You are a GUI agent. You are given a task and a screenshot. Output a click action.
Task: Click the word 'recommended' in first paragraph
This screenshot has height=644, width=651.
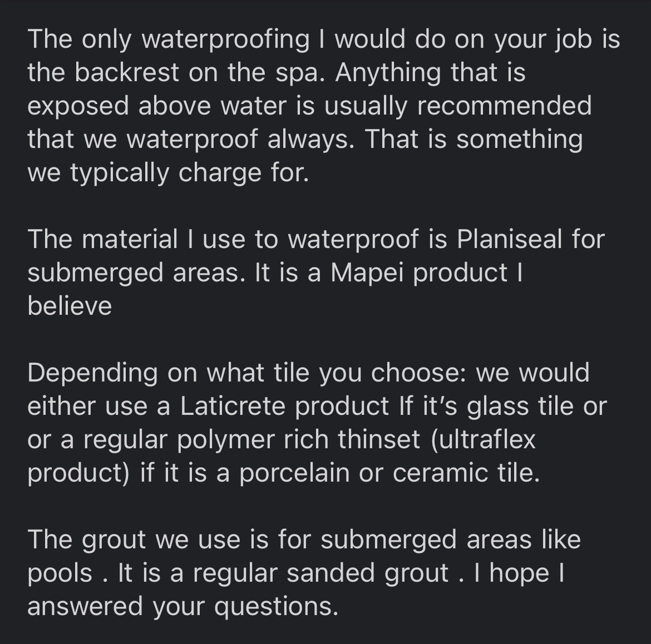tap(505, 106)
